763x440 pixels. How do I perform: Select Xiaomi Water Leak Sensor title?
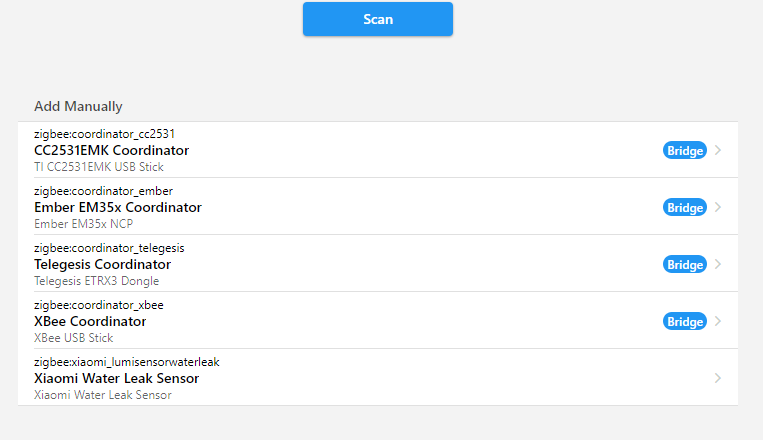[x=116, y=379]
